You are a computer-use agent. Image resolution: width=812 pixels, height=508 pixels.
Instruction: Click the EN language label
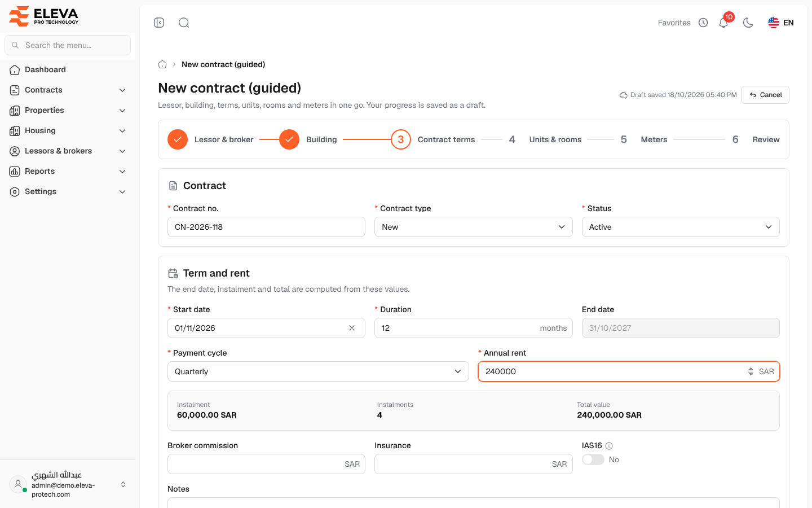click(788, 23)
